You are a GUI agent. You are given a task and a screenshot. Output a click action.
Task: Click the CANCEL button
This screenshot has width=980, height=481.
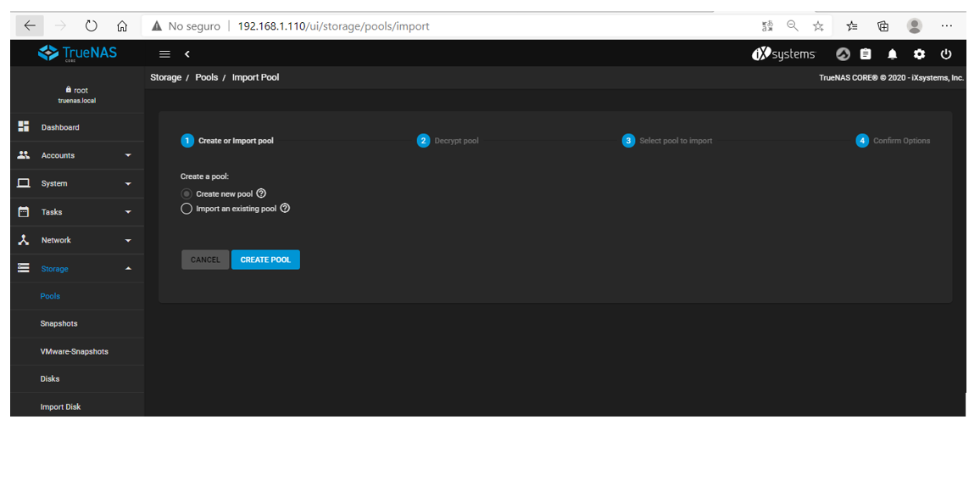pos(206,260)
